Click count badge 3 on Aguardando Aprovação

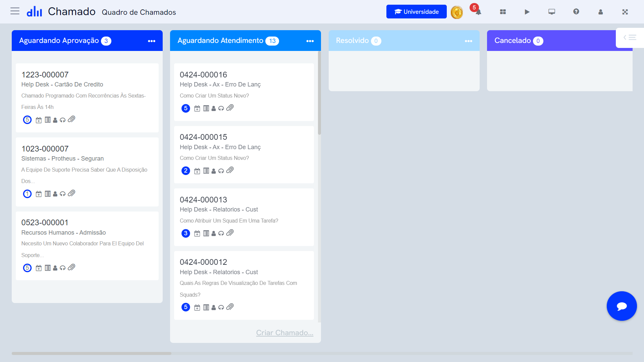106,41
